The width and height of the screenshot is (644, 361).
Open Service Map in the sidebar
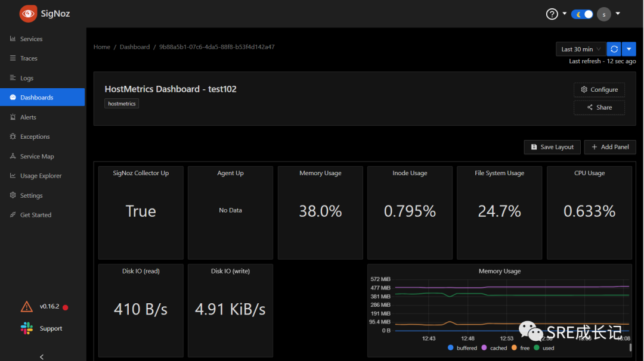click(x=42, y=156)
